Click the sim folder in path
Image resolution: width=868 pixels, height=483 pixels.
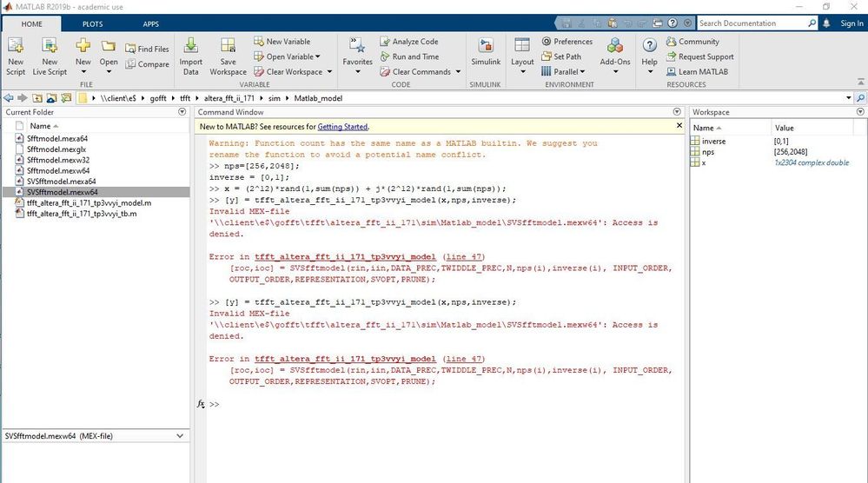[274, 98]
